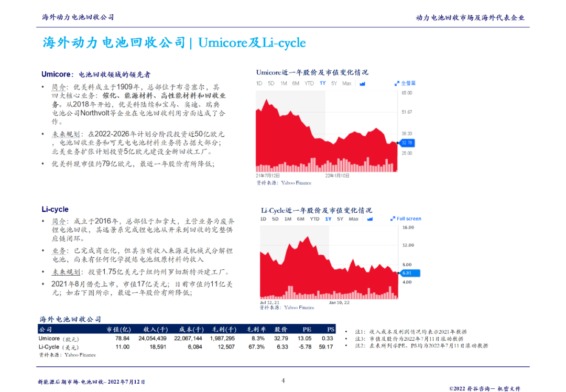Click '22年1月10日' axis date on Umicore chart
Screen dimensions: 566x392
click(x=337, y=176)
